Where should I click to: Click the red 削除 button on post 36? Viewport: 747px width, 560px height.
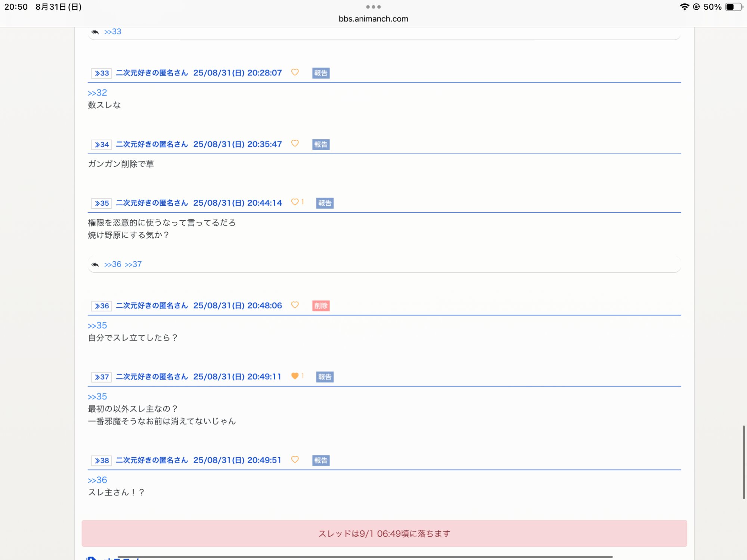(320, 306)
